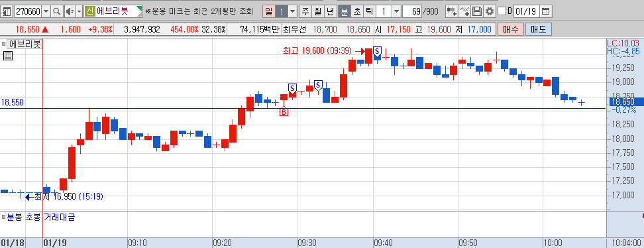The width and height of the screenshot is (644, 248).
Task: Switch the chart to daily (일) period
Action: click(268, 11)
